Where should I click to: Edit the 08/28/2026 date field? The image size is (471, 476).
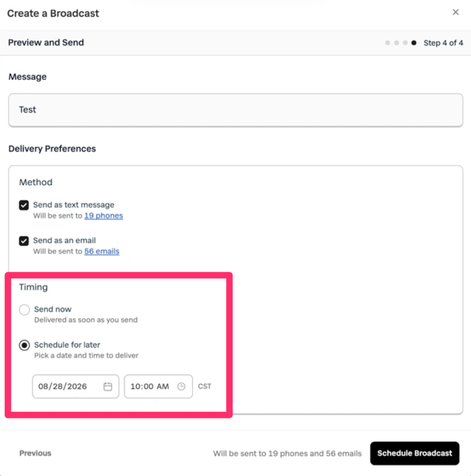[75, 386]
